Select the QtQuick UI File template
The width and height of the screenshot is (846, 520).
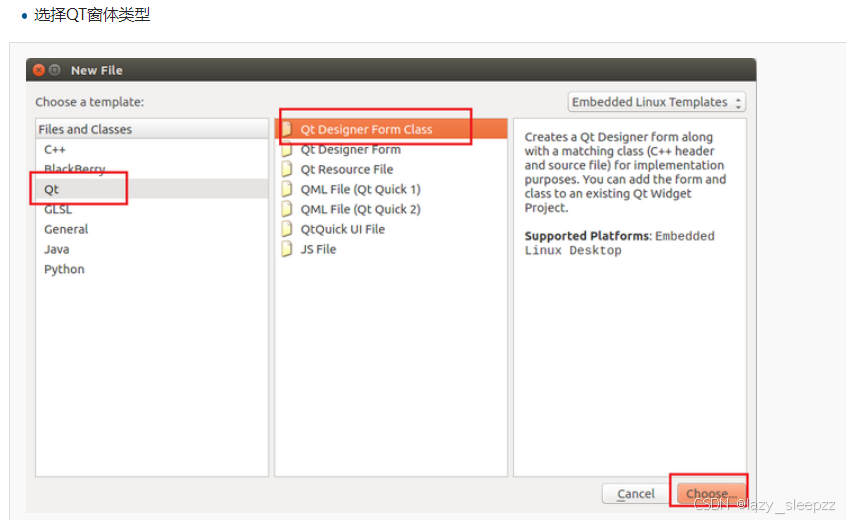point(391,229)
